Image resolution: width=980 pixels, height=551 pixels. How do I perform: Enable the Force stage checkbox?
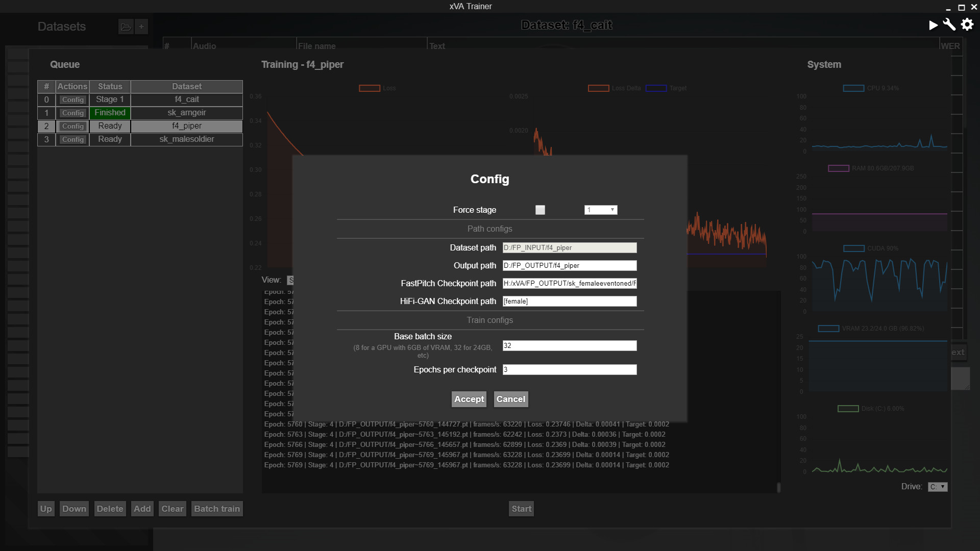point(540,210)
